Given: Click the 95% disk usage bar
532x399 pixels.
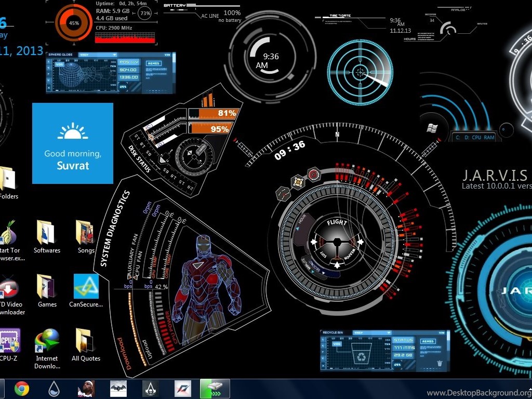Looking at the screenshot, I should coord(211,128).
